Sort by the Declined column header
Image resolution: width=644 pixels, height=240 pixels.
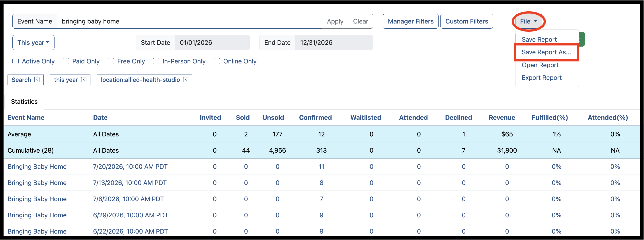click(459, 118)
